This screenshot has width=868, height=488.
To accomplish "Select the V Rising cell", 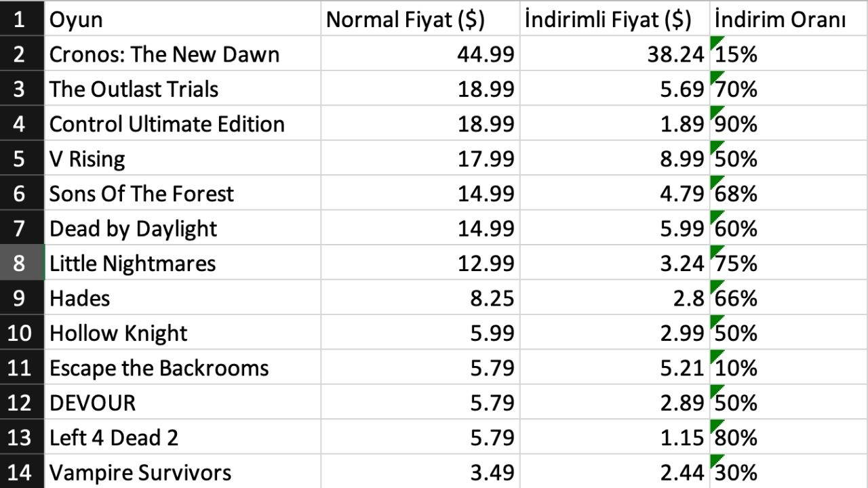I will click(x=87, y=159).
